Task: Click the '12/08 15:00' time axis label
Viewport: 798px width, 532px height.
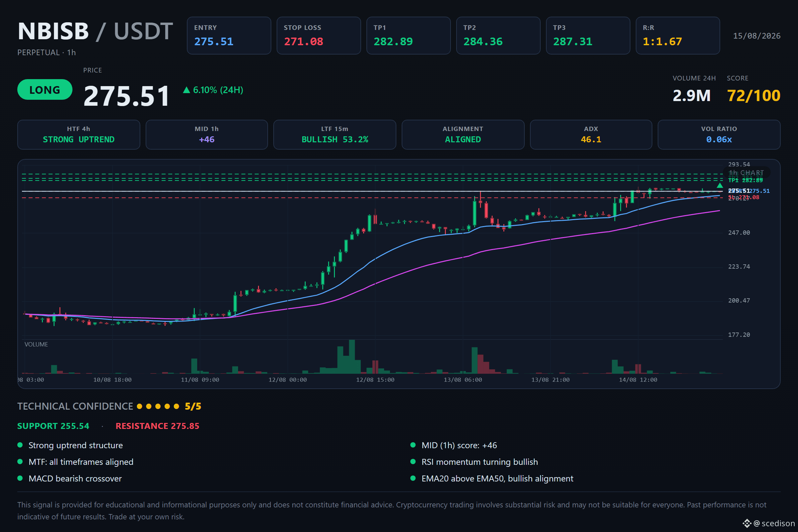Action: (375, 380)
